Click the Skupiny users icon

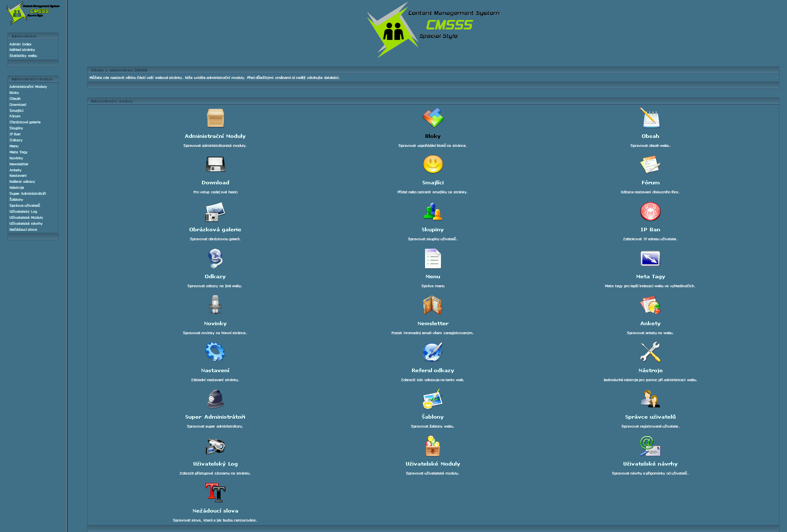(433, 211)
